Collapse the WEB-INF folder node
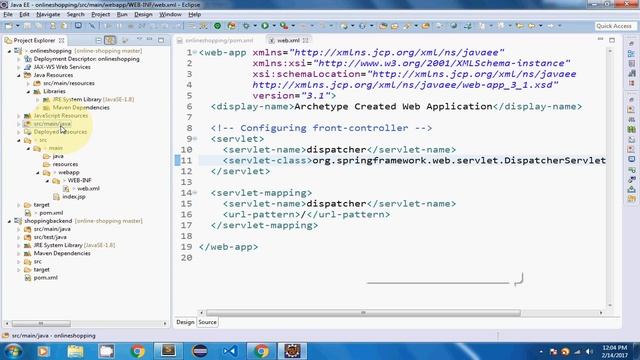Screen dimensions: 640x360 click(47, 181)
